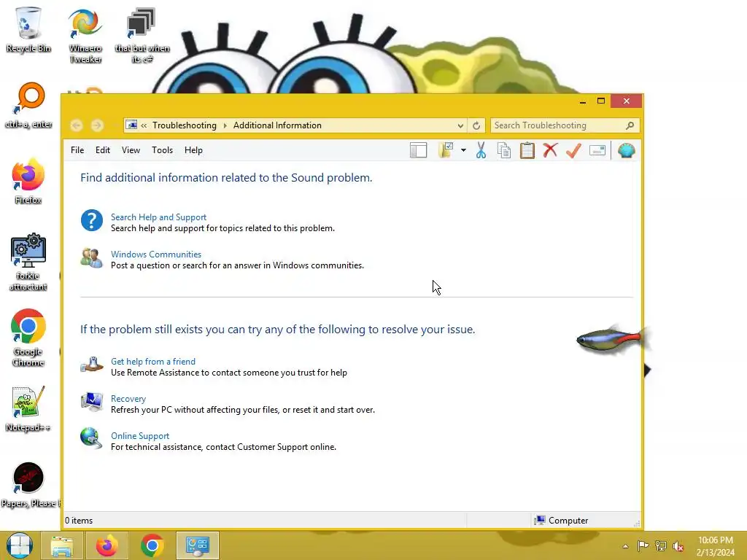Click the Troubleshooting breadcrumb in address bar
This screenshot has height=560, width=747.
click(x=185, y=125)
